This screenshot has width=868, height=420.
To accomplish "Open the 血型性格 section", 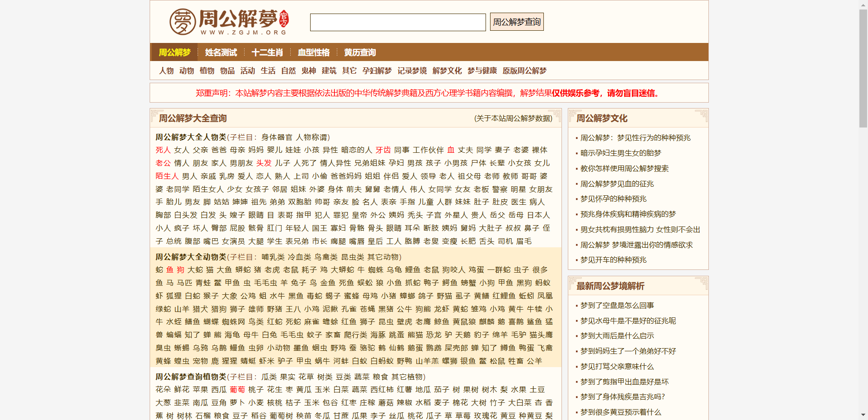I will (314, 52).
